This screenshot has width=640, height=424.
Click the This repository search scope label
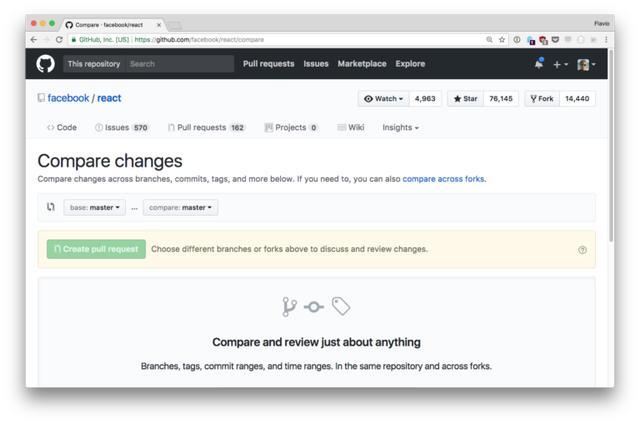pos(94,64)
